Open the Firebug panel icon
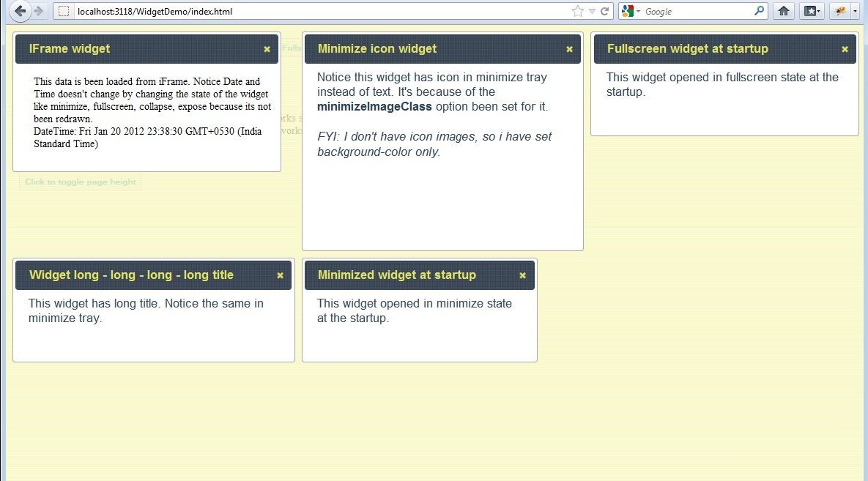 [x=839, y=11]
